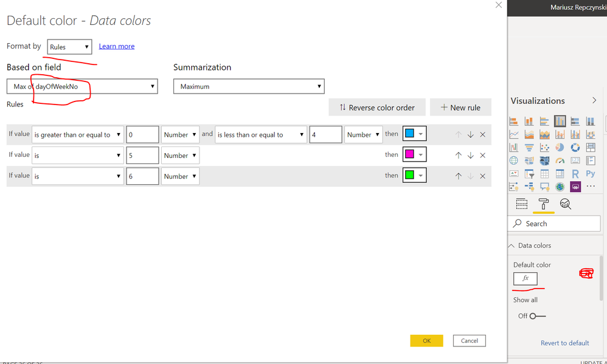Image resolution: width=607 pixels, height=364 pixels.
Task: Move the first rule down
Action: pyautogui.click(x=470, y=135)
